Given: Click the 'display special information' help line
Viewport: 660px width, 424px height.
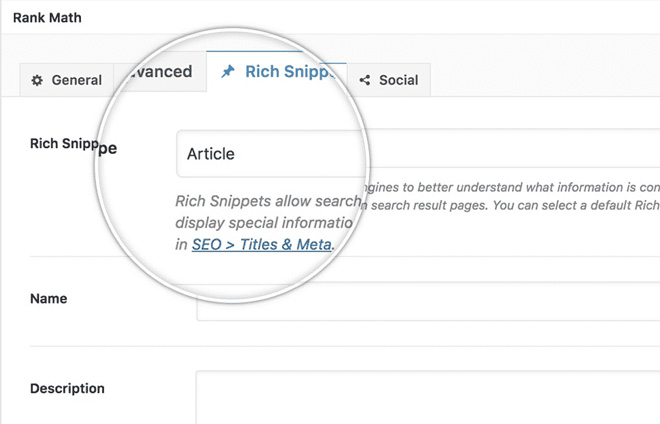Looking at the screenshot, I should pyautogui.click(x=264, y=222).
